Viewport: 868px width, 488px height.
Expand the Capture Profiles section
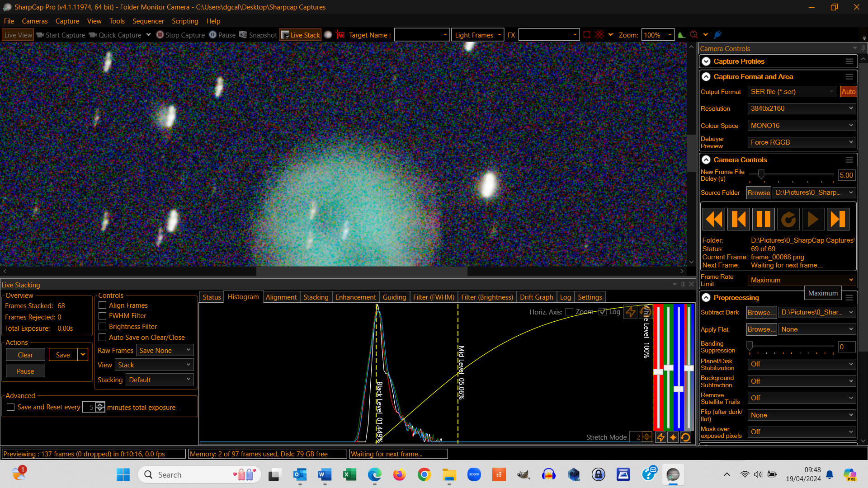click(706, 61)
